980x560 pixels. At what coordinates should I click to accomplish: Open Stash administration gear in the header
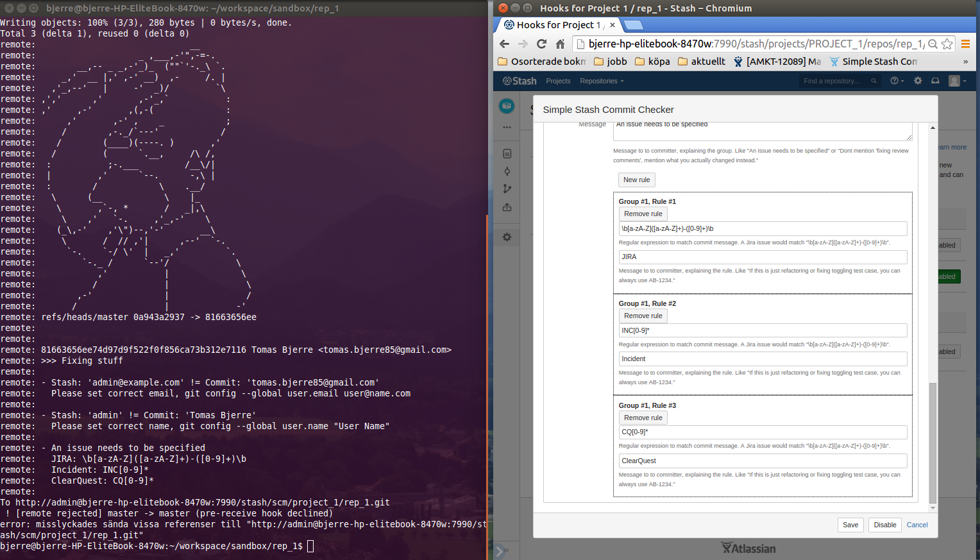point(918,81)
